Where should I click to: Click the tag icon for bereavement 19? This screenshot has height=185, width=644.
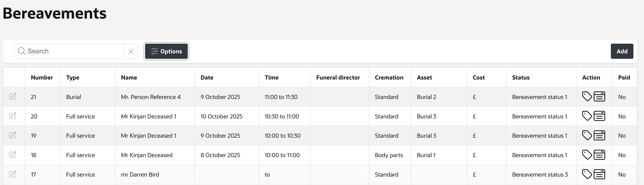coord(587,135)
